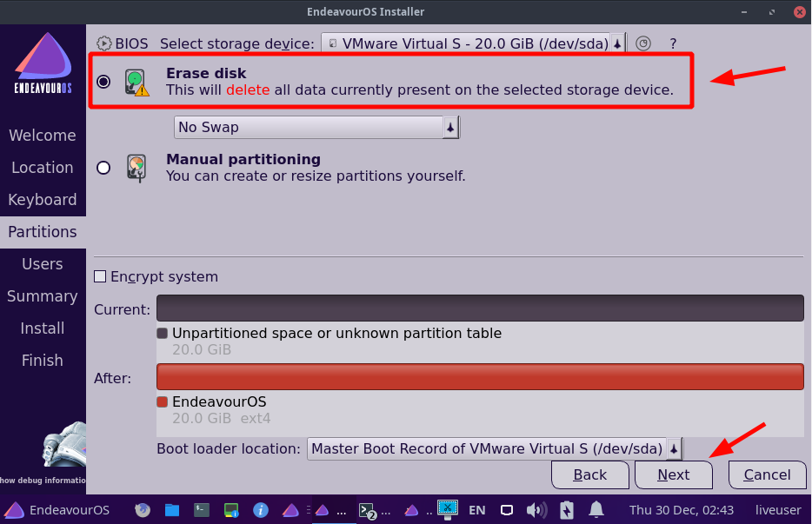Switch to the terminal window taskbar entry
The image size is (812, 524).
tap(375, 511)
